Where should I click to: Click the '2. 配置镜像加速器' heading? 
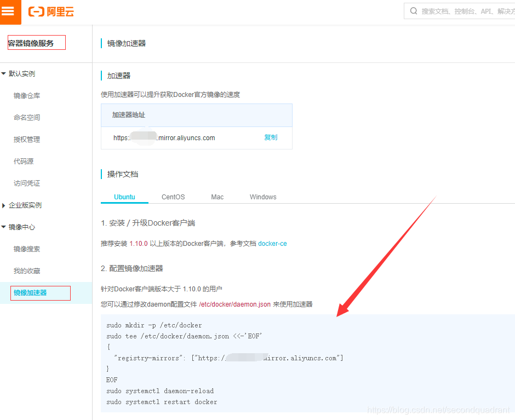132,269
